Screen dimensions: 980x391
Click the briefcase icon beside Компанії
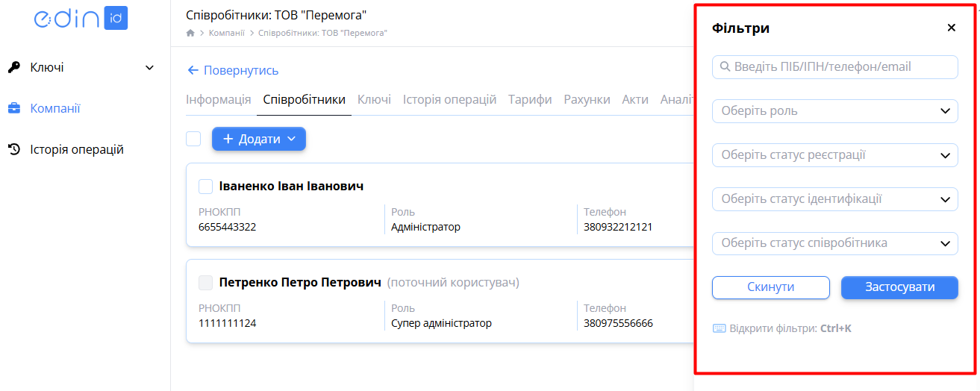[14, 108]
